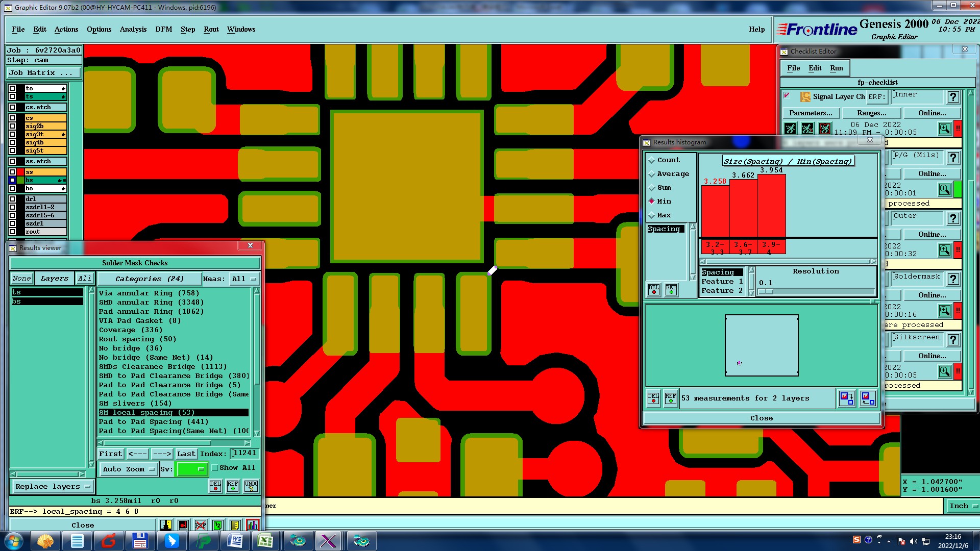Select the Max radio option
The image size is (980, 551).
coord(652,215)
